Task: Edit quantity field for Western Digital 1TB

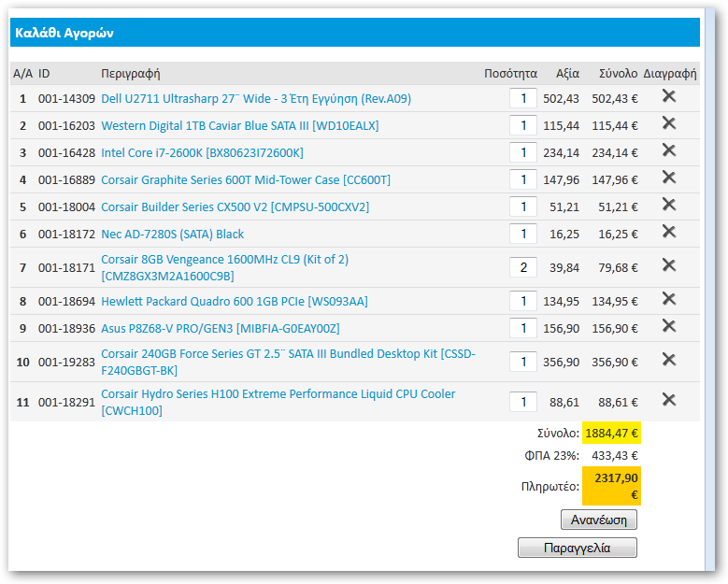Action: pyautogui.click(x=523, y=125)
